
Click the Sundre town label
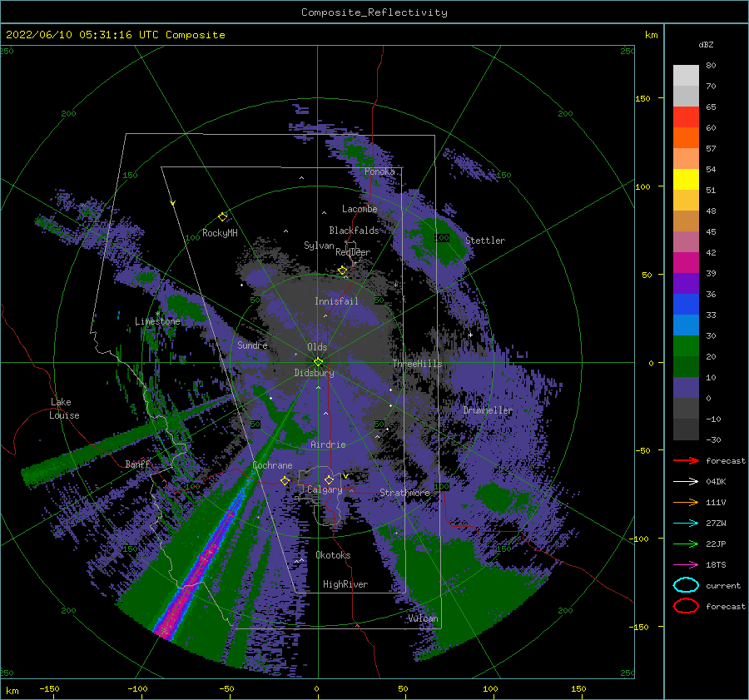click(252, 345)
